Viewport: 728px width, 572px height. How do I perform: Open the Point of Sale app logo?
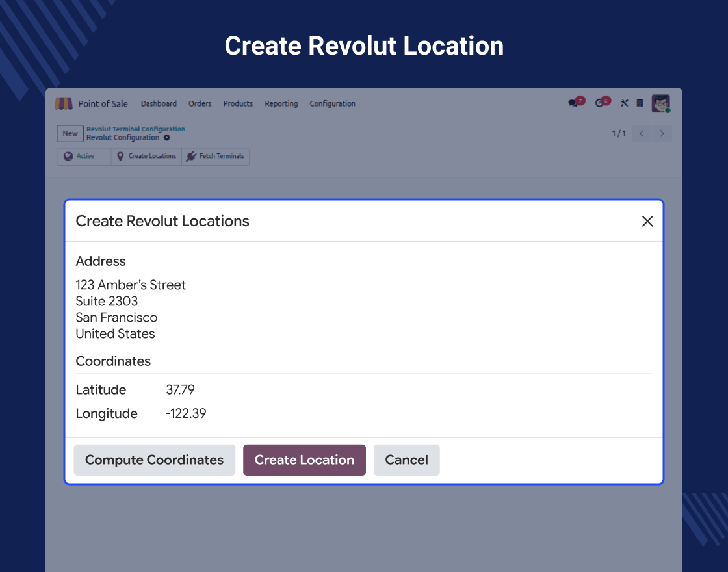tap(64, 103)
